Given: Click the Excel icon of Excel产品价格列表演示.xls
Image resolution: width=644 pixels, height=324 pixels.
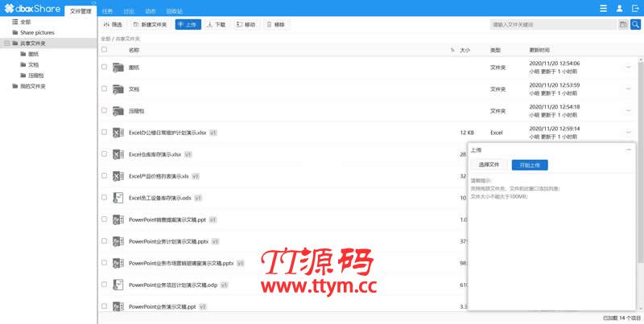Looking at the screenshot, I should 118,176.
